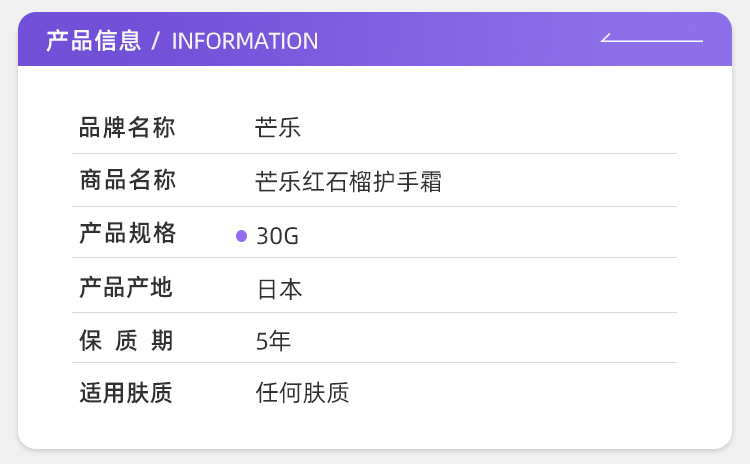Viewport: 750px width, 464px height.
Task: Click the origin value 日本
Action: pyautogui.click(x=280, y=290)
